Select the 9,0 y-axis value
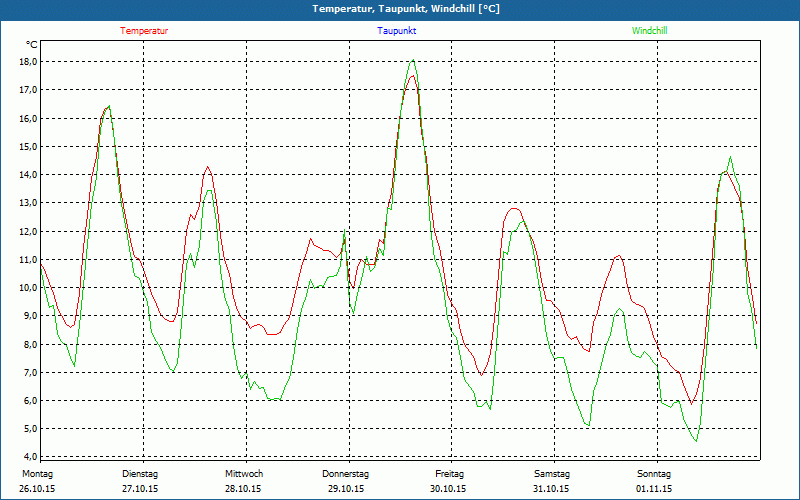 click(31, 315)
